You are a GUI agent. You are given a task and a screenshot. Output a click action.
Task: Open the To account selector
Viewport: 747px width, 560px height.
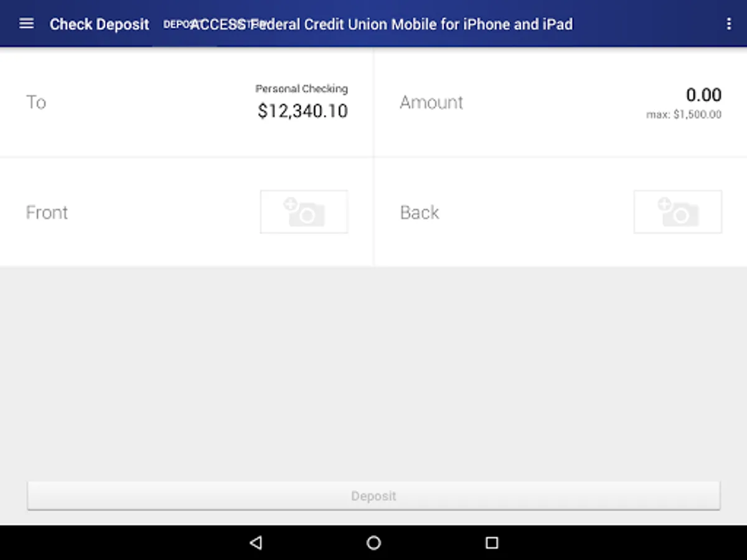tap(187, 102)
